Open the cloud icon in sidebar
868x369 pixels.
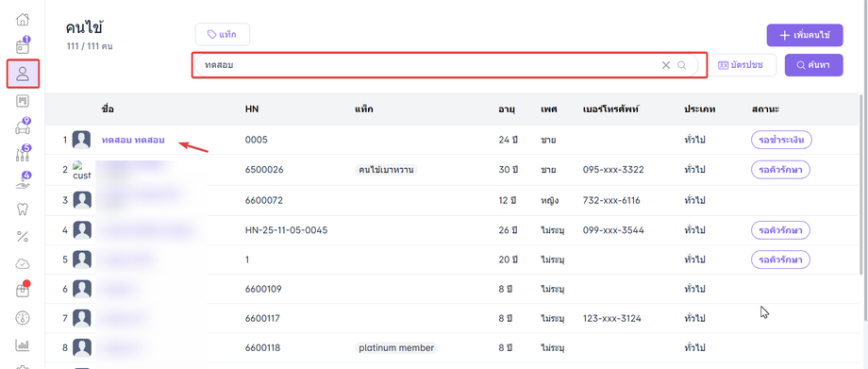coord(22,263)
